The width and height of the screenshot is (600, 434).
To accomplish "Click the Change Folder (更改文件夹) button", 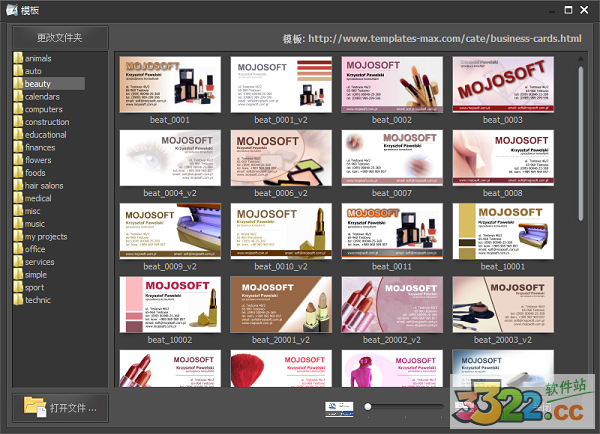I will tap(60, 38).
